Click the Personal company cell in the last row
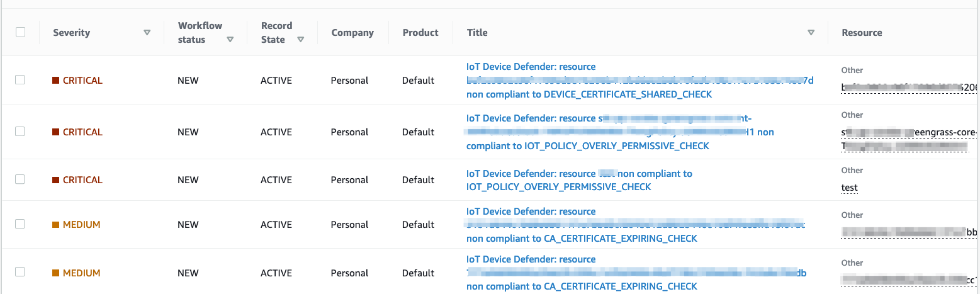Screen dimensions: 980x294 350,273
